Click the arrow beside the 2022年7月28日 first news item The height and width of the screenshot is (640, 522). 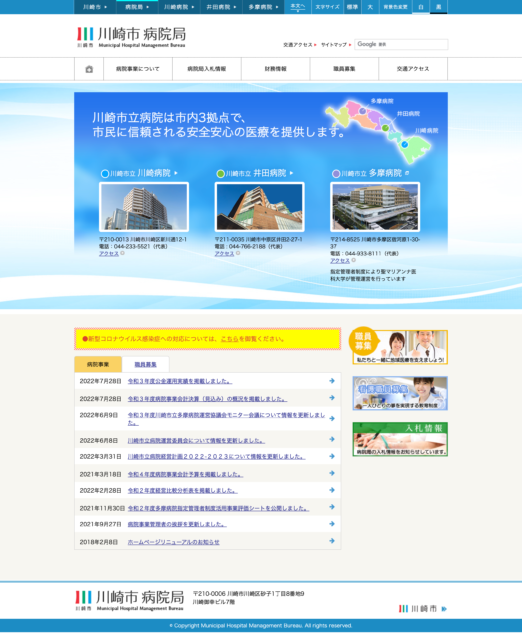(x=332, y=381)
